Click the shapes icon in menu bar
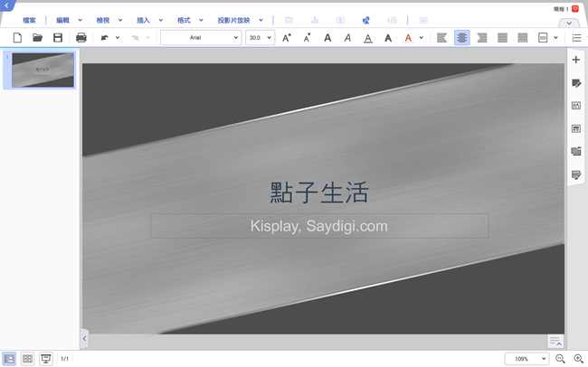The image size is (588, 367). click(x=366, y=20)
